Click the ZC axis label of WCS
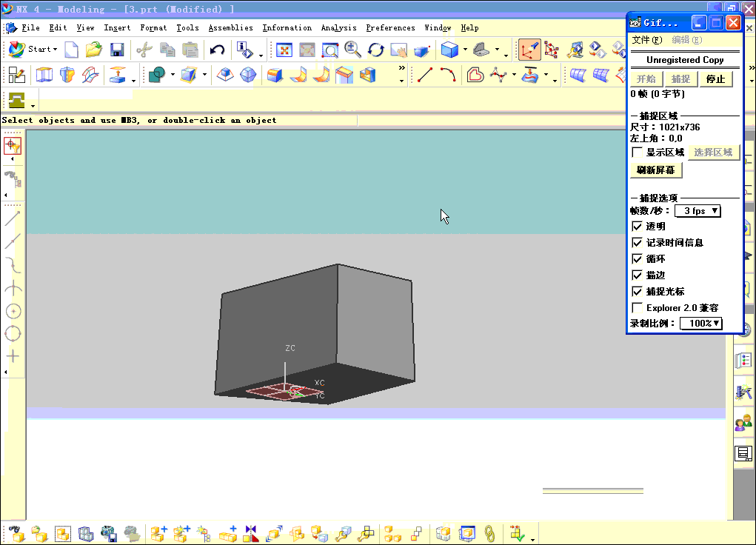 (x=290, y=348)
